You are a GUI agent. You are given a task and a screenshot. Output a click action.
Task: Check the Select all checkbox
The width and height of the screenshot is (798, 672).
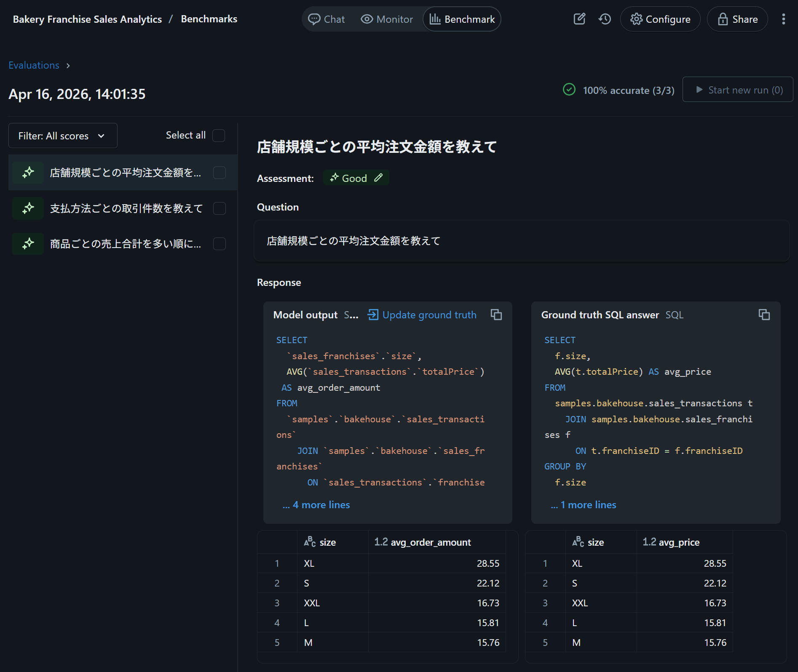[x=219, y=136]
